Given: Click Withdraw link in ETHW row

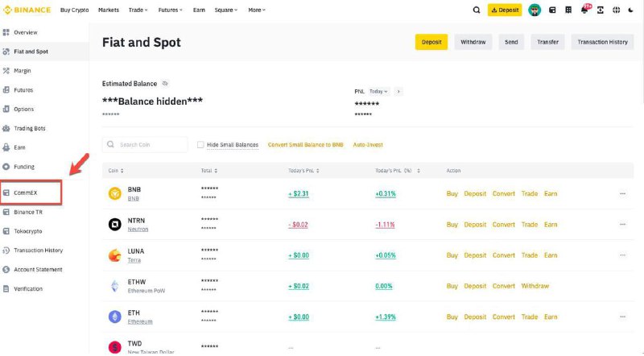Looking at the screenshot, I should [535, 286].
